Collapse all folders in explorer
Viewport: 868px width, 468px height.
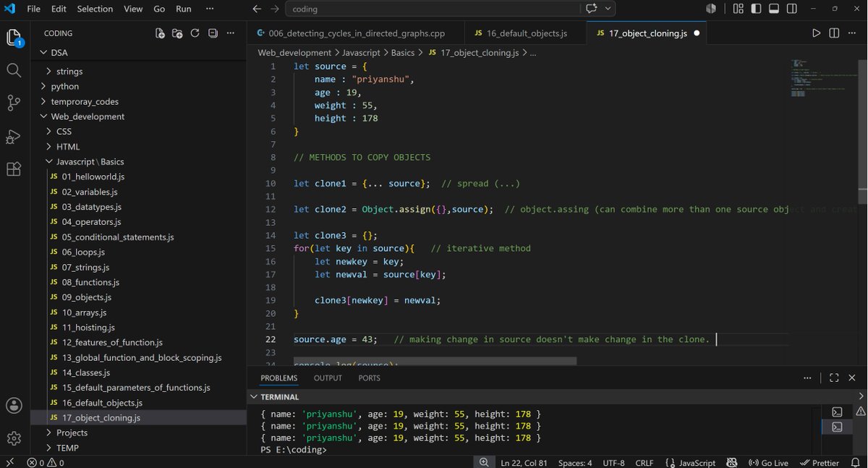[213, 33]
